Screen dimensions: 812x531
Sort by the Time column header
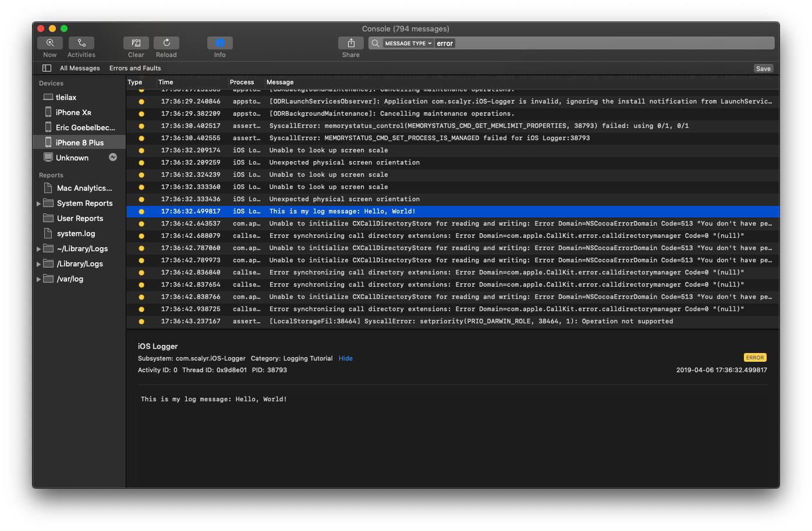click(166, 82)
